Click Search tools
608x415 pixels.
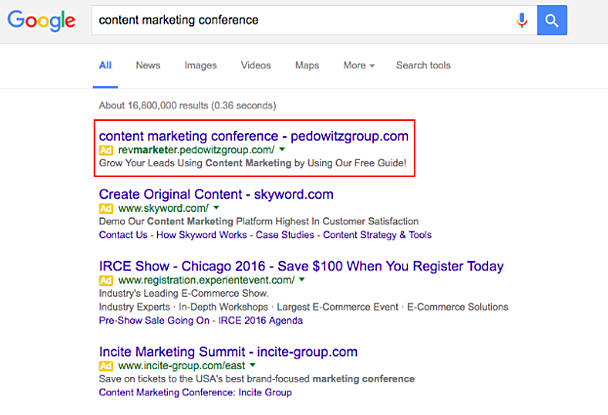423,66
